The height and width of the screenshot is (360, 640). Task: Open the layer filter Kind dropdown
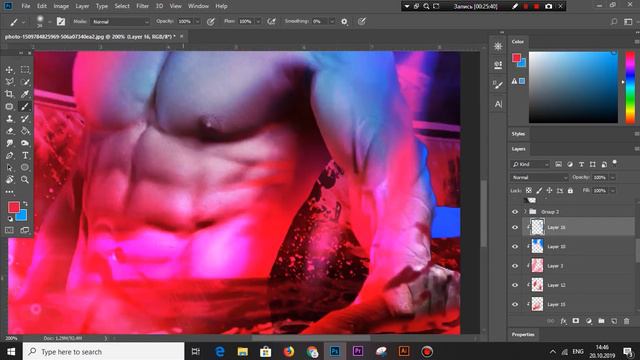coord(531,164)
